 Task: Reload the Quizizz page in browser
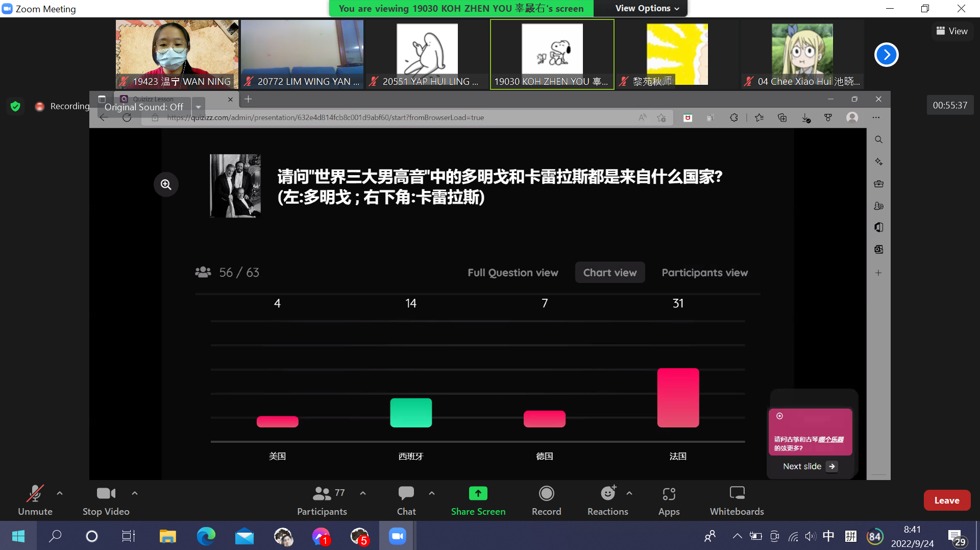(127, 117)
